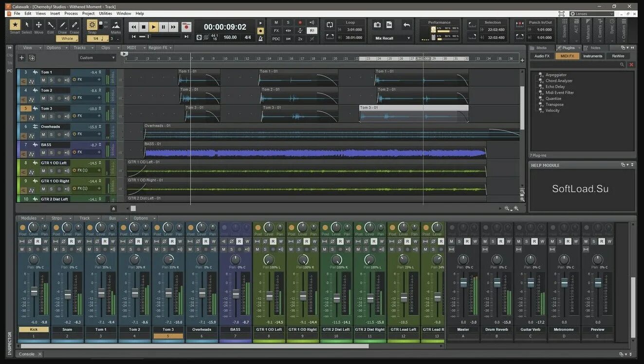Click the transport Record button
This screenshot has width=644, height=364.
[186, 27]
